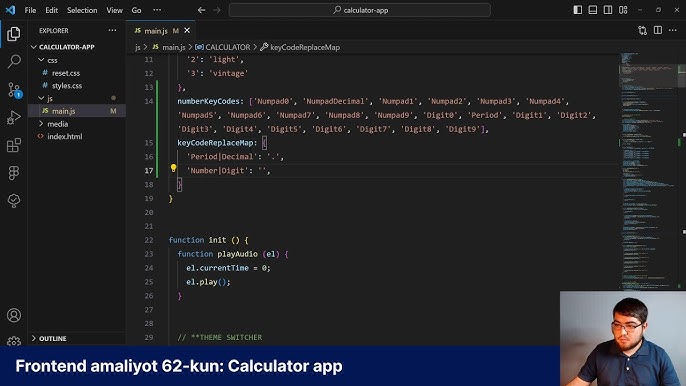Click the VS Code logo icon
This screenshot has width=686, height=386.
[10, 10]
